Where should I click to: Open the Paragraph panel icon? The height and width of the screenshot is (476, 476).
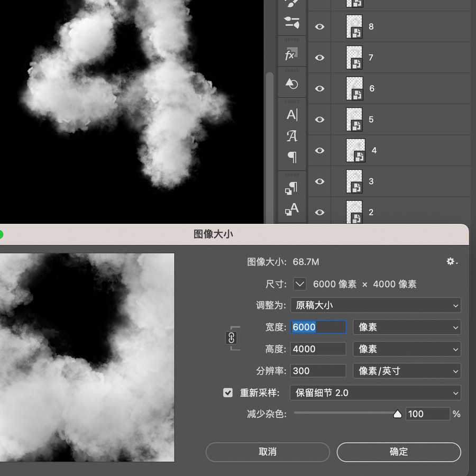[x=292, y=157]
